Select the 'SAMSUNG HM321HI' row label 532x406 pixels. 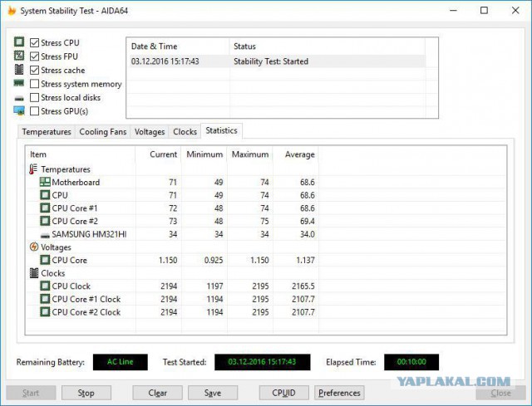click(89, 234)
